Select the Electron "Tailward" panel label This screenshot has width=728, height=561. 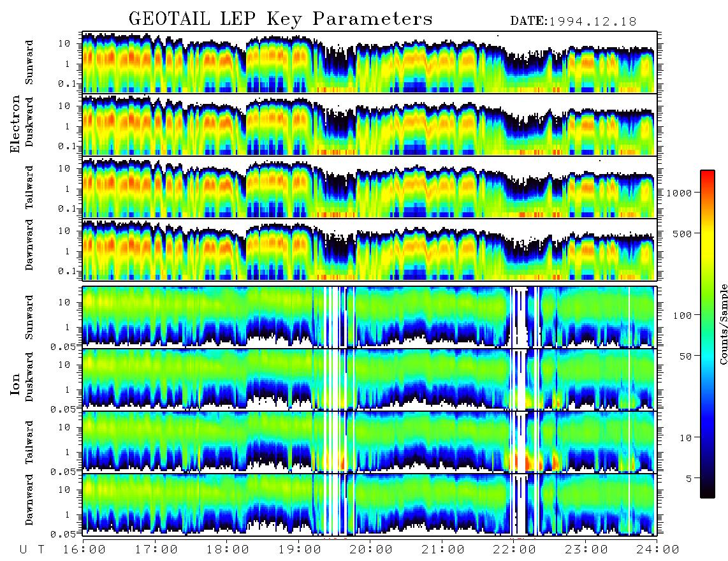click(x=29, y=187)
